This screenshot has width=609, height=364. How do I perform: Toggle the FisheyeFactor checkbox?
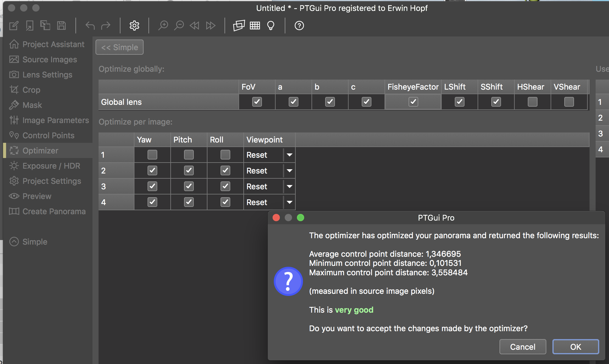(413, 102)
